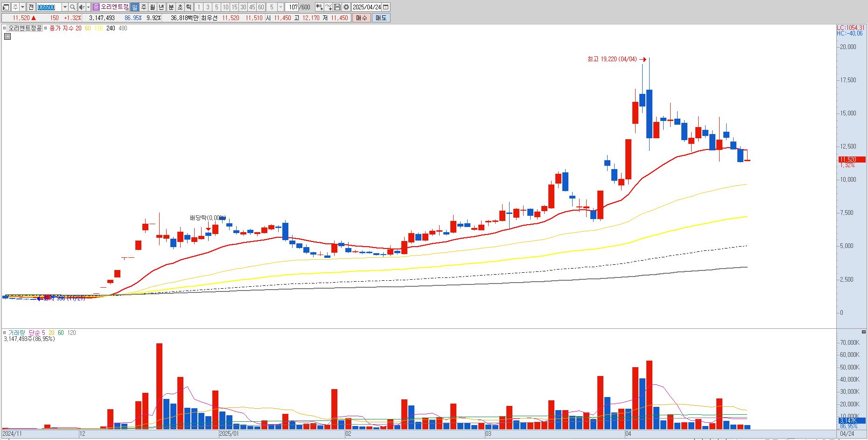
Task: Click the volume panel top-right corner icon
Action: click(x=864, y=332)
